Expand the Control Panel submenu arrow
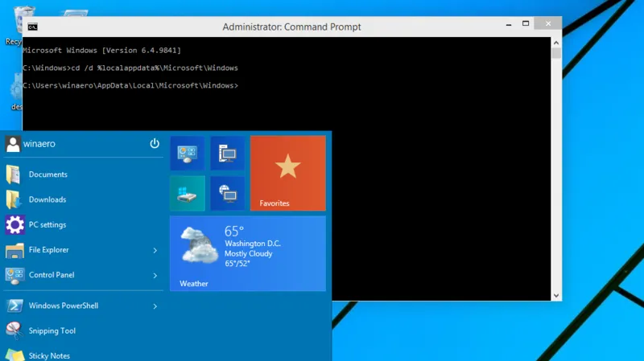644x361 pixels. 155,276
